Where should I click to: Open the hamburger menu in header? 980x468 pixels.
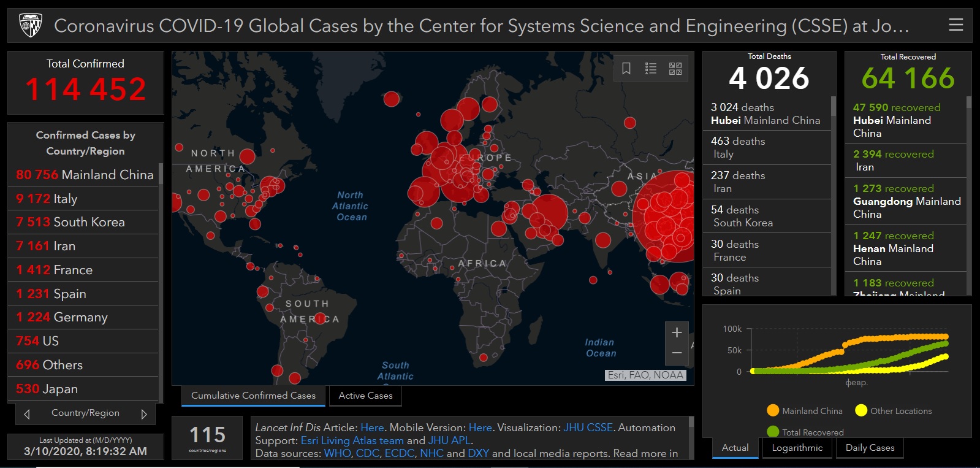tap(955, 25)
